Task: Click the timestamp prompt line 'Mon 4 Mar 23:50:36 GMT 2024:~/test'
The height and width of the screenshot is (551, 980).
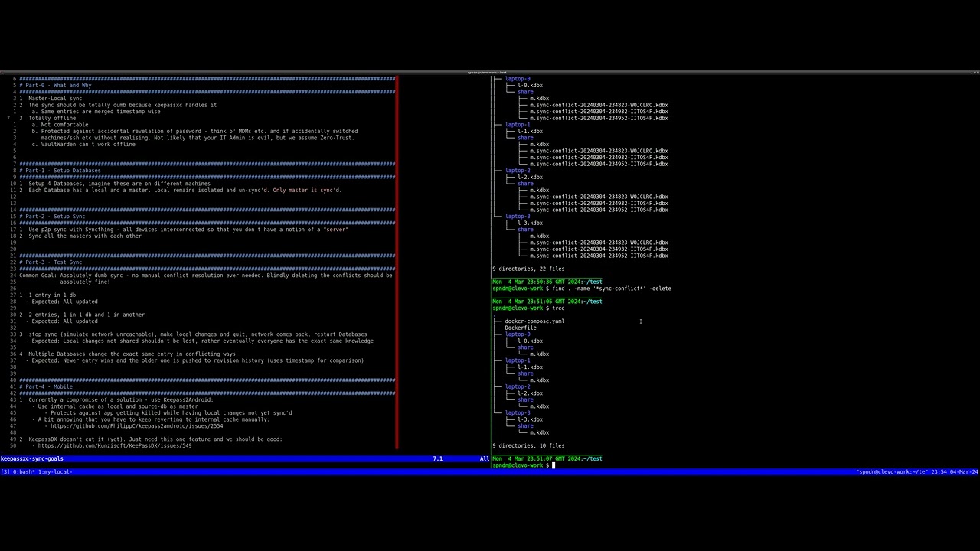Action: 547,282
